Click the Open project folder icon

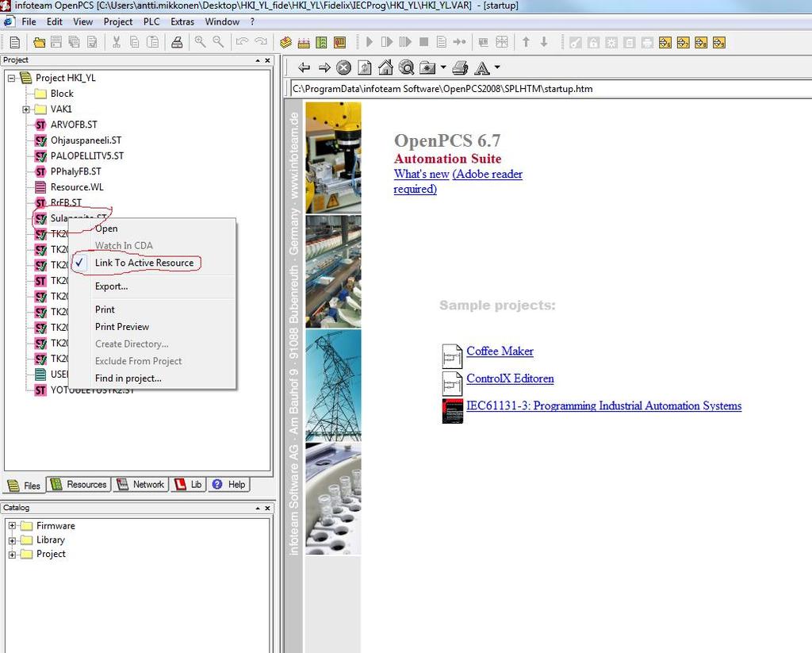39,43
